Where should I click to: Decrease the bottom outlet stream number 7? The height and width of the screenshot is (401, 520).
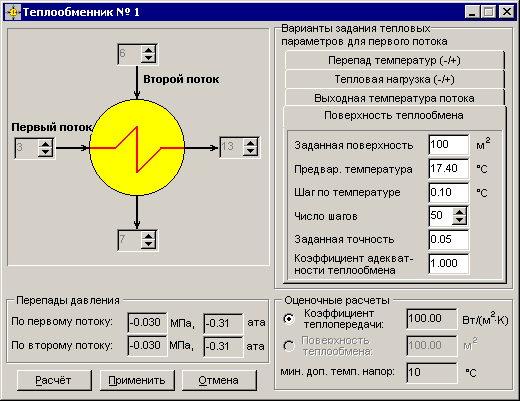(148, 244)
